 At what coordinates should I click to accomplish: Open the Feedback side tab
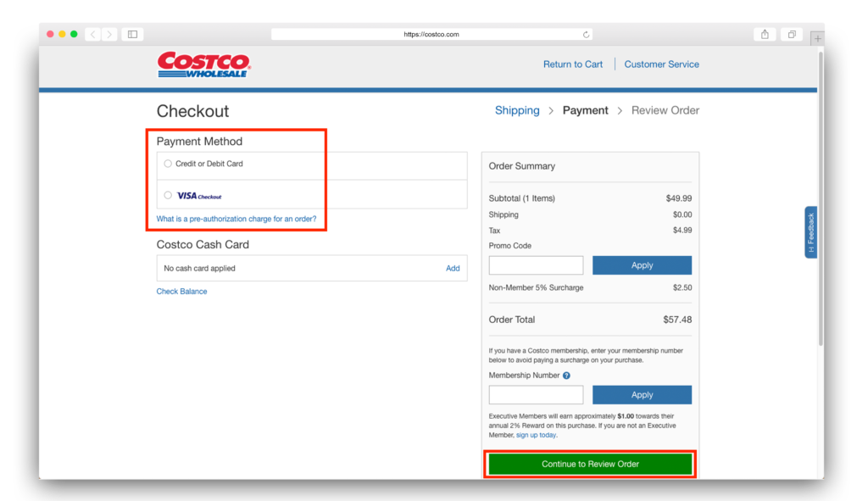[811, 232]
